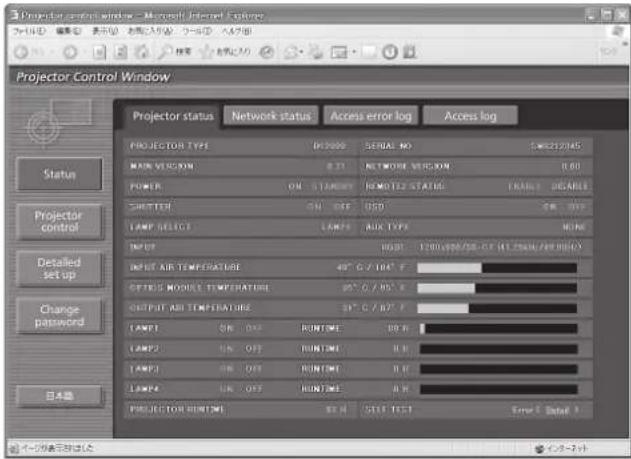This screenshot has height=459, width=631.
Task: Switch language with the 日本語 button
Action: click(60, 396)
